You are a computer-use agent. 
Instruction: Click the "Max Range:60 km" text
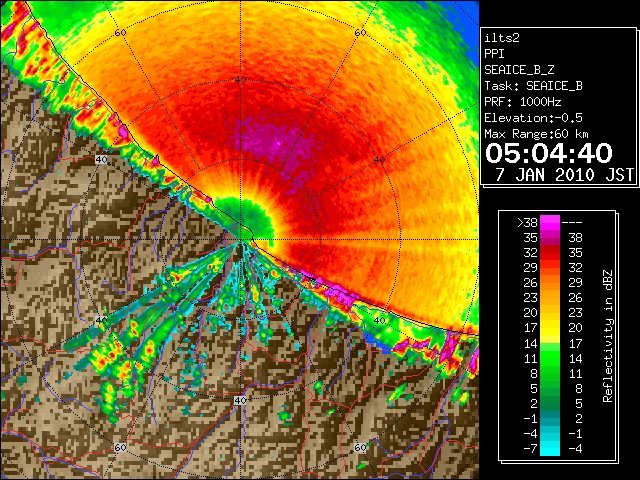pos(536,134)
